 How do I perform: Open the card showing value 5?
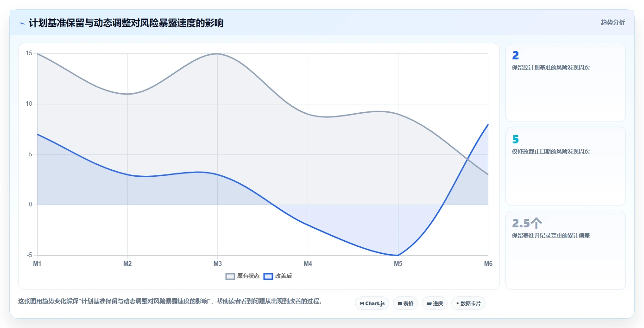coord(565,166)
